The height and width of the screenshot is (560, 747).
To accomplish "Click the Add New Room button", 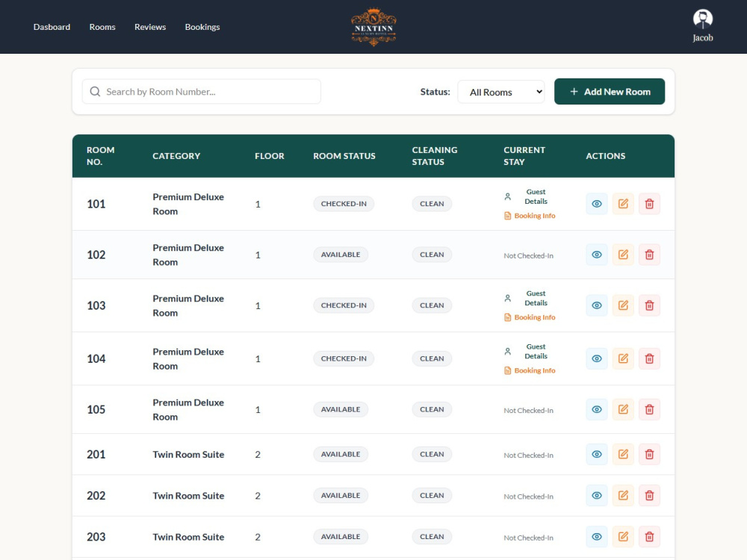I will click(610, 91).
